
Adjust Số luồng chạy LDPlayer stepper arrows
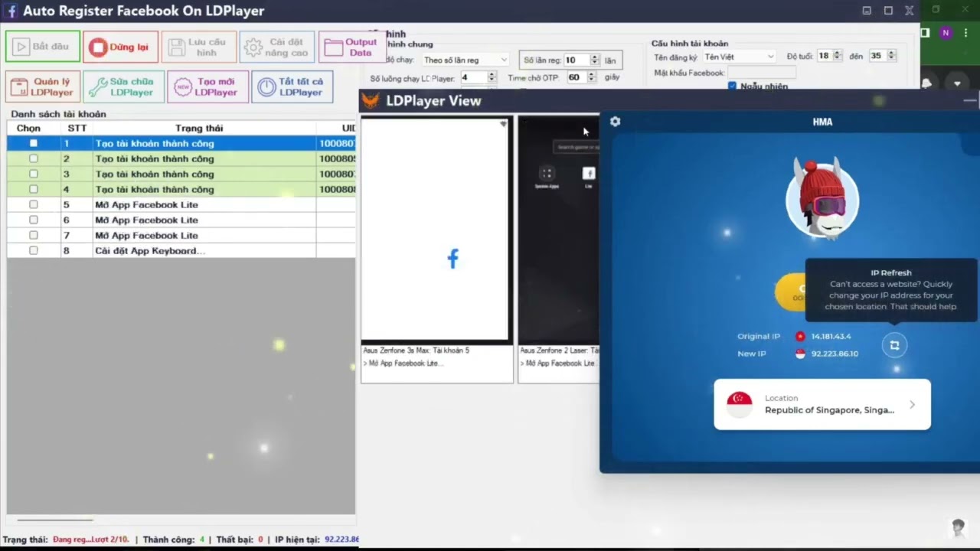point(492,77)
